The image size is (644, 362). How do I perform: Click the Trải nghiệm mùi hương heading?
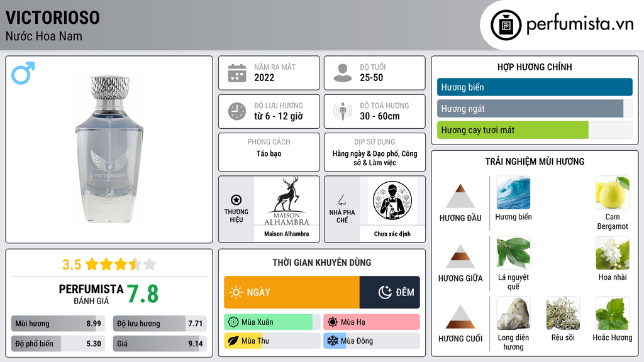(x=535, y=162)
